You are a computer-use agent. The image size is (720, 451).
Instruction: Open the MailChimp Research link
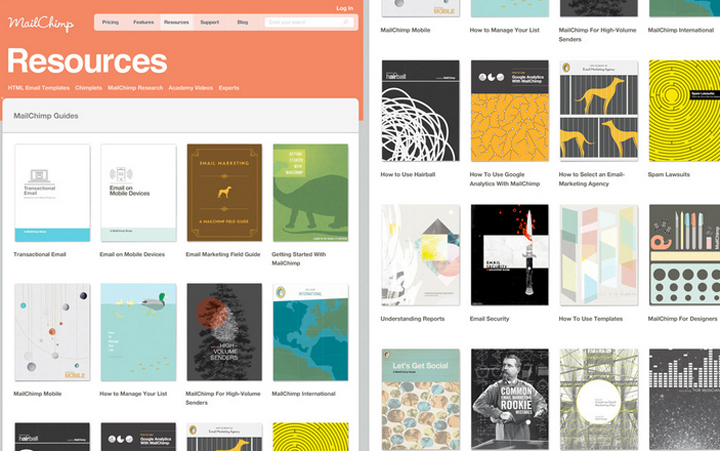(135, 88)
